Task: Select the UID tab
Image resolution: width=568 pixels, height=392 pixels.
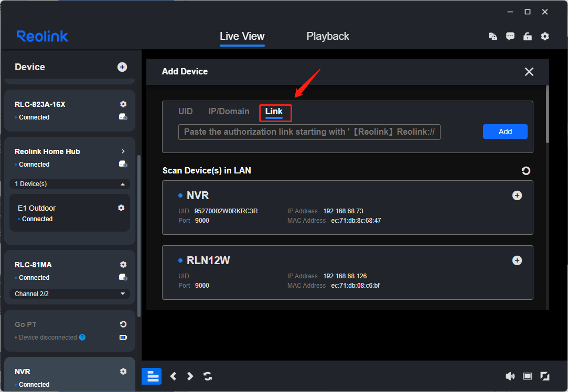Action: tap(186, 112)
